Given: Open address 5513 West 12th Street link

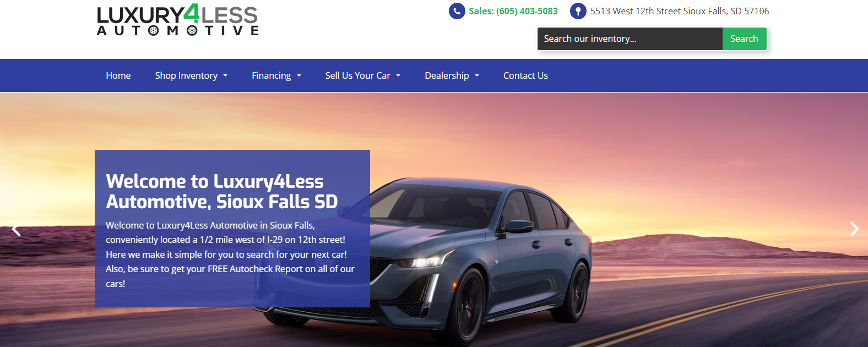Looking at the screenshot, I should 680,11.
